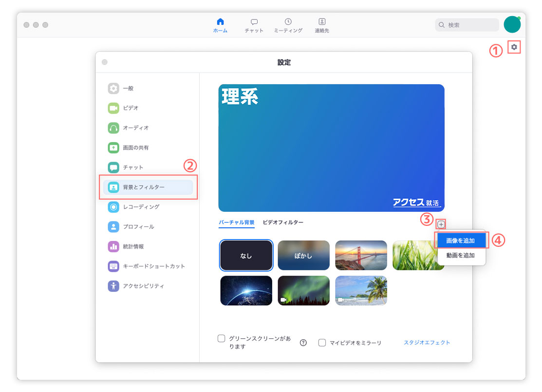Screen dimensions: 542x392
Task: Open the 統計情報 settings label
Action: tap(133, 246)
